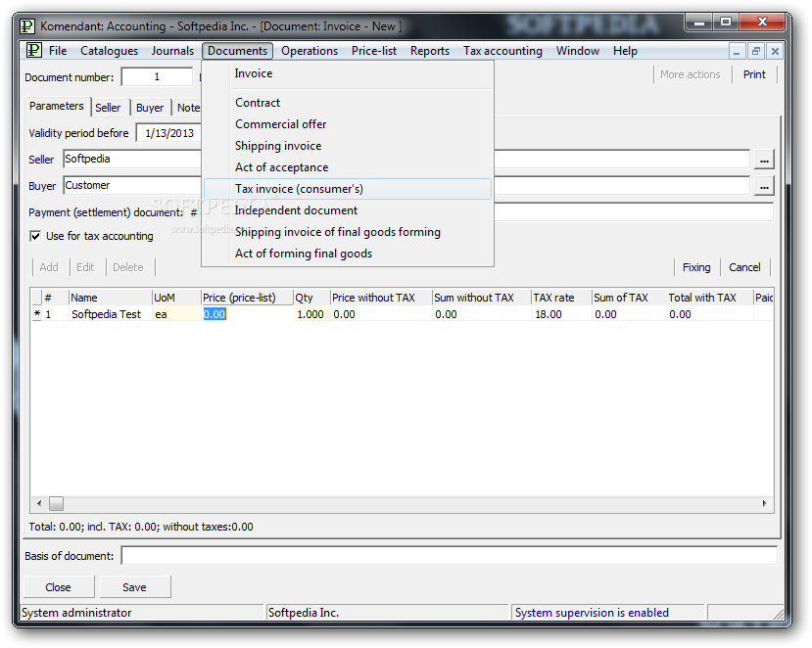This screenshot has width=812, height=648.
Task: Click the Fixing button
Action: [696, 267]
